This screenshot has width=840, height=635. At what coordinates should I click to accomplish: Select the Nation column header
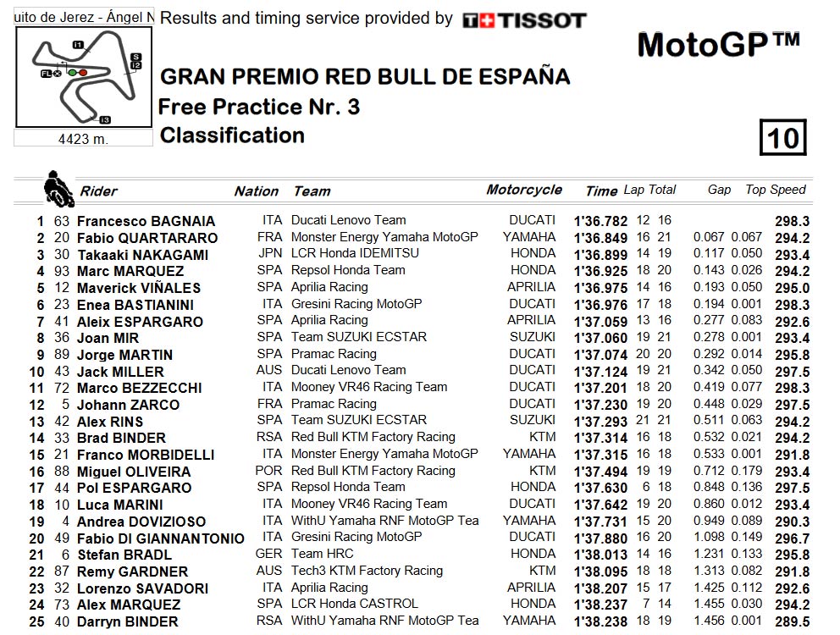[256, 191]
